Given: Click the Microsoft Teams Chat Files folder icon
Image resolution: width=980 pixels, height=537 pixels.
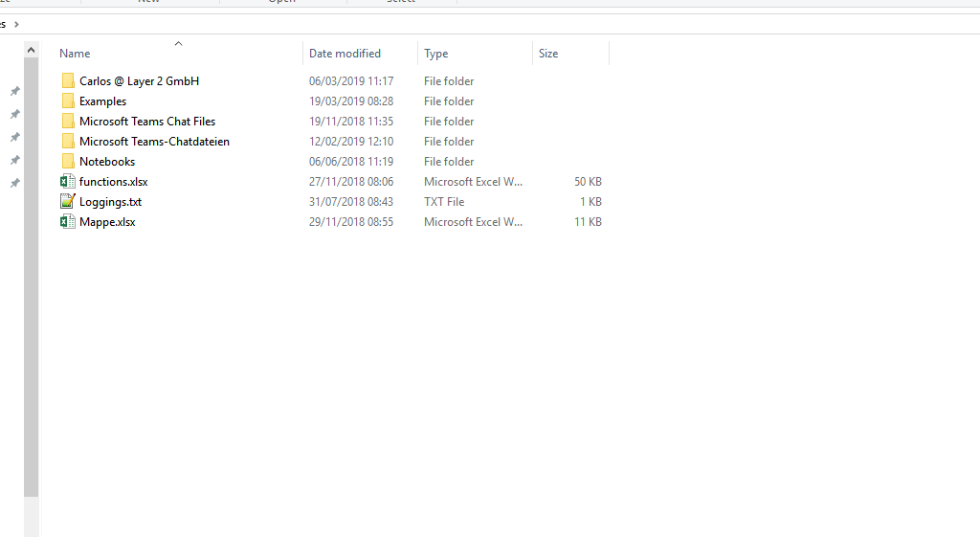Looking at the screenshot, I should 68,122.
